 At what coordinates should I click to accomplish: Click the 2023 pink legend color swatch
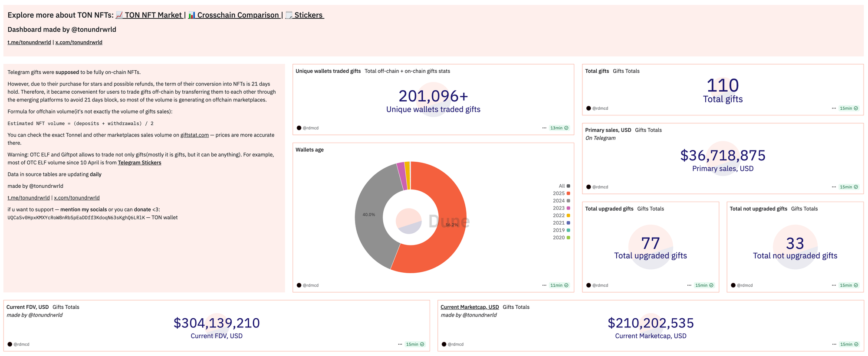pos(569,208)
